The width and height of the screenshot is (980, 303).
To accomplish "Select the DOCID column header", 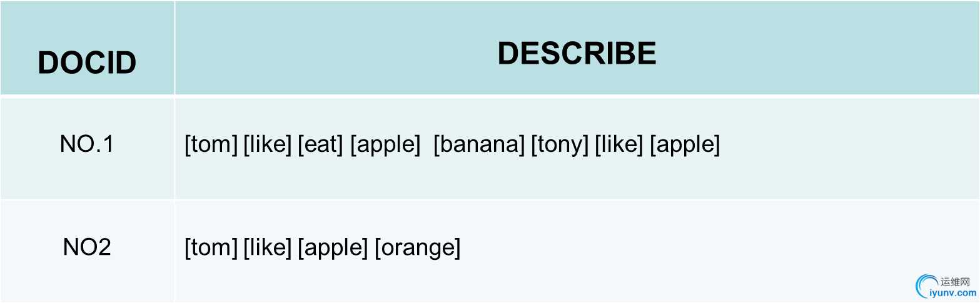I will [87, 62].
